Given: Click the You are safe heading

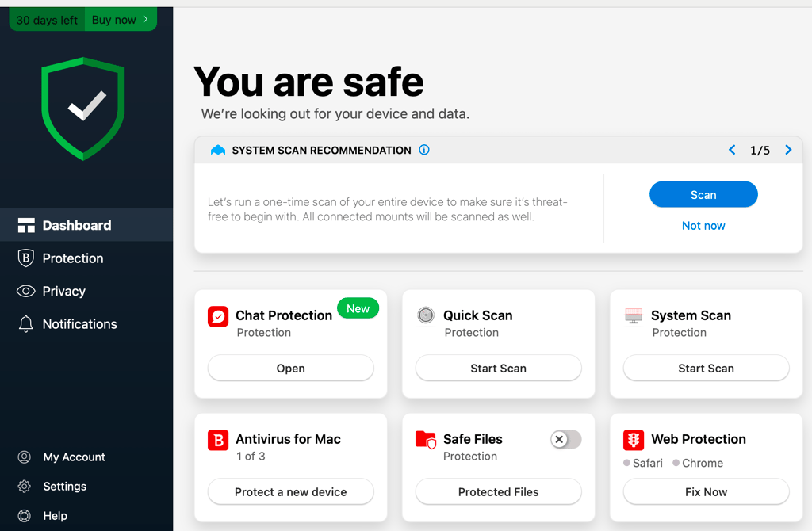Looking at the screenshot, I should pos(308,82).
